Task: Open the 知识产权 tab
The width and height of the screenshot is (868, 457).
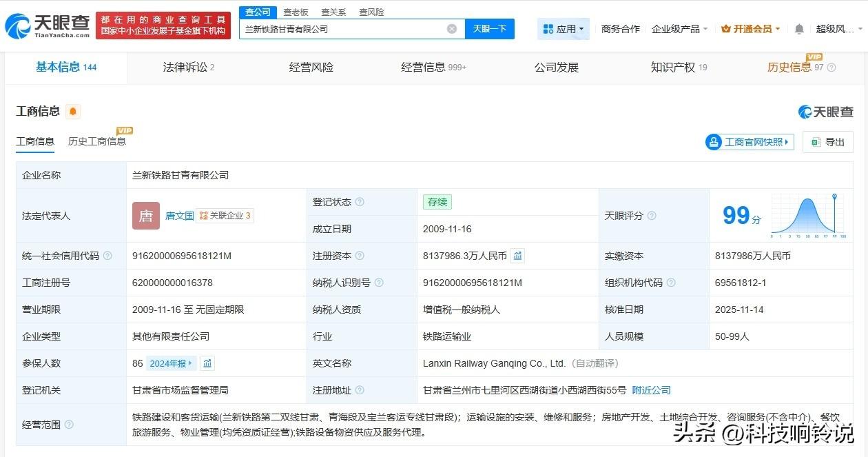Action: point(679,68)
